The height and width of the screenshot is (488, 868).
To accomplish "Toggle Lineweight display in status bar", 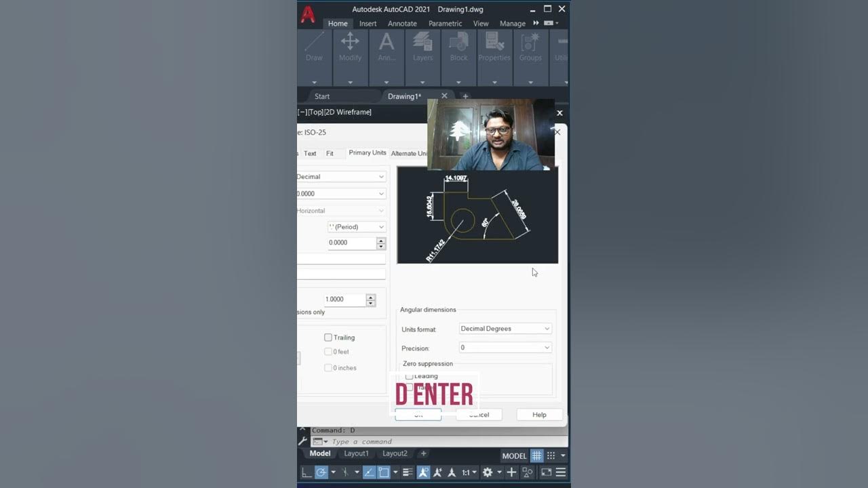I will coord(408,472).
